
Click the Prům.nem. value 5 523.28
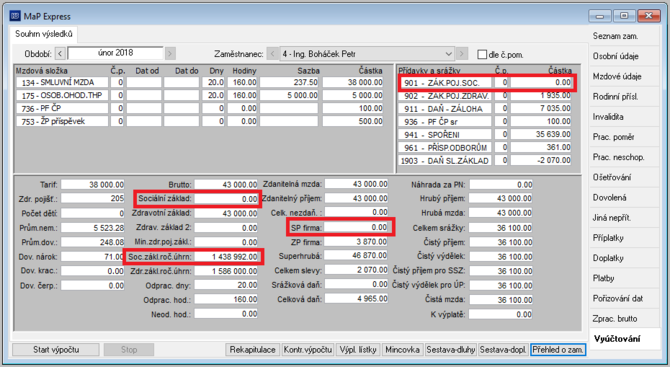93,228
